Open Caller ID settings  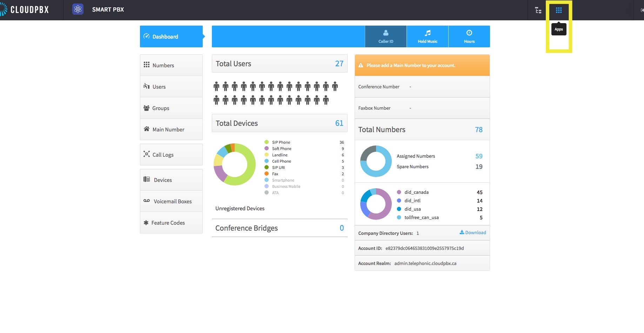(386, 36)
